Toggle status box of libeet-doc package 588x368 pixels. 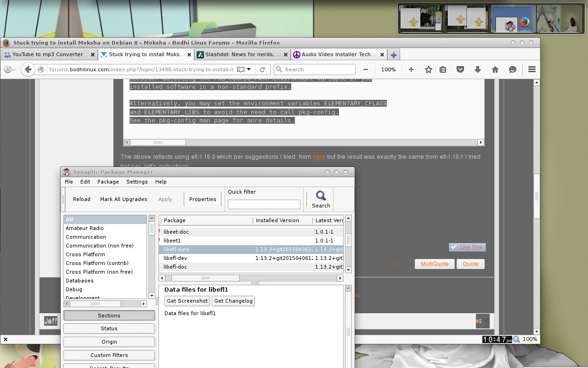pyautogui.click(x=160, y=232)
